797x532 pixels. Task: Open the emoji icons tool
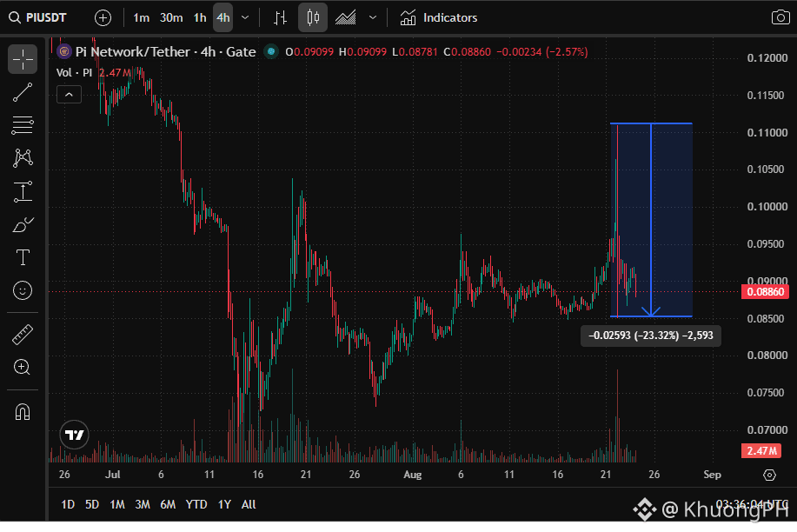(x=23, y=290)
